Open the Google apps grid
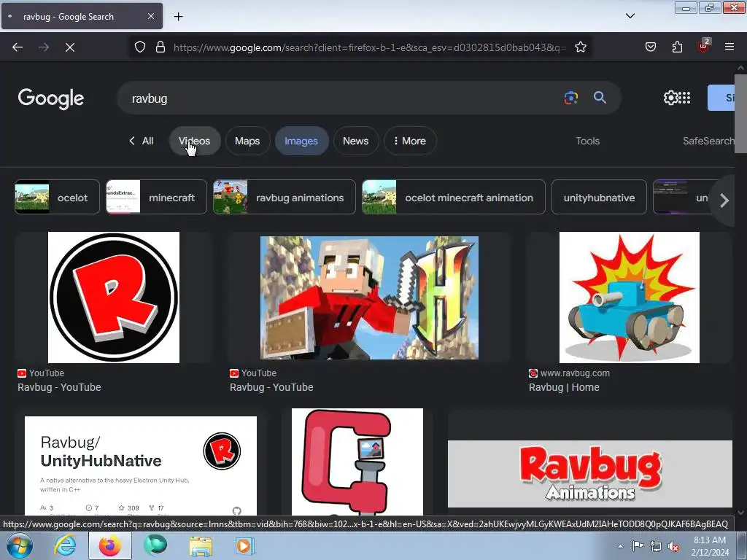This screenshot has width=747, height=560. (684, 98)
